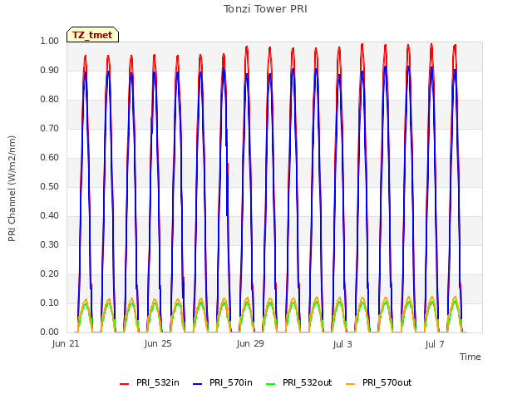Click the 0.00 y-axis tick label
This screenshot has height=399, width=532.
tap(50, 332)
